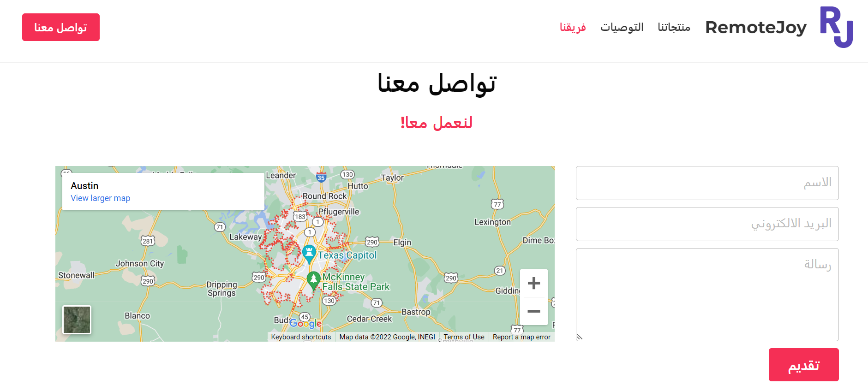Click the Bastrop label on map
This screenshot has height=385, width=868.
tap(416, 312)
